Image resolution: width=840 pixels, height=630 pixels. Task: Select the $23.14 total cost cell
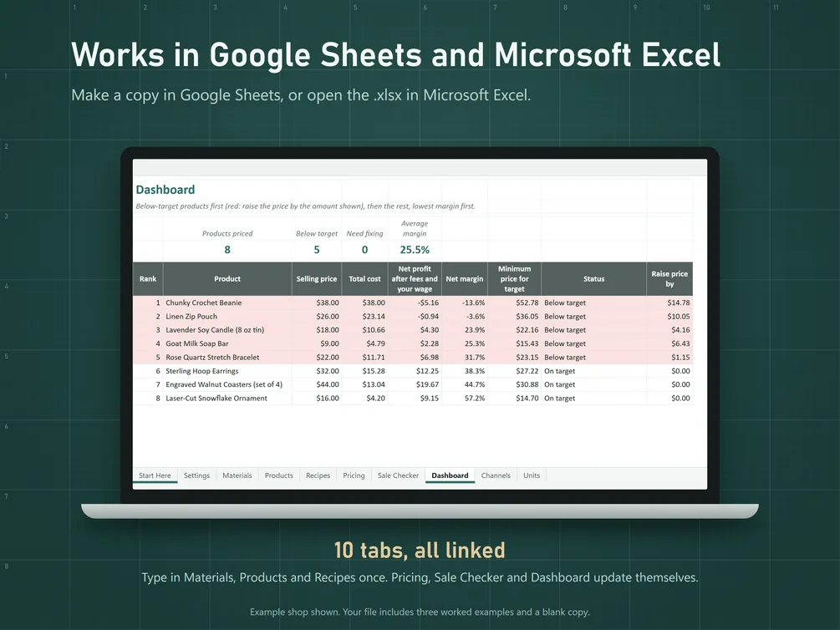tap(364, 316)
